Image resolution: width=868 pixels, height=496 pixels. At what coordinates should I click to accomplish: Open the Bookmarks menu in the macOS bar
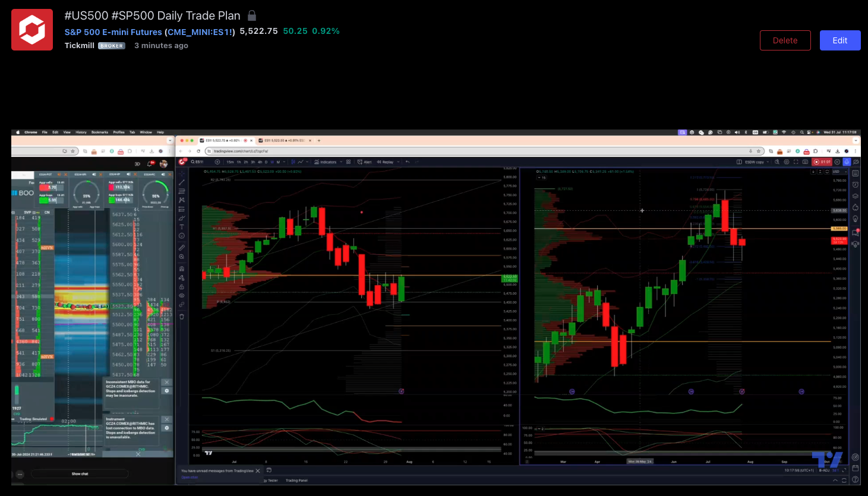point(100,132)
